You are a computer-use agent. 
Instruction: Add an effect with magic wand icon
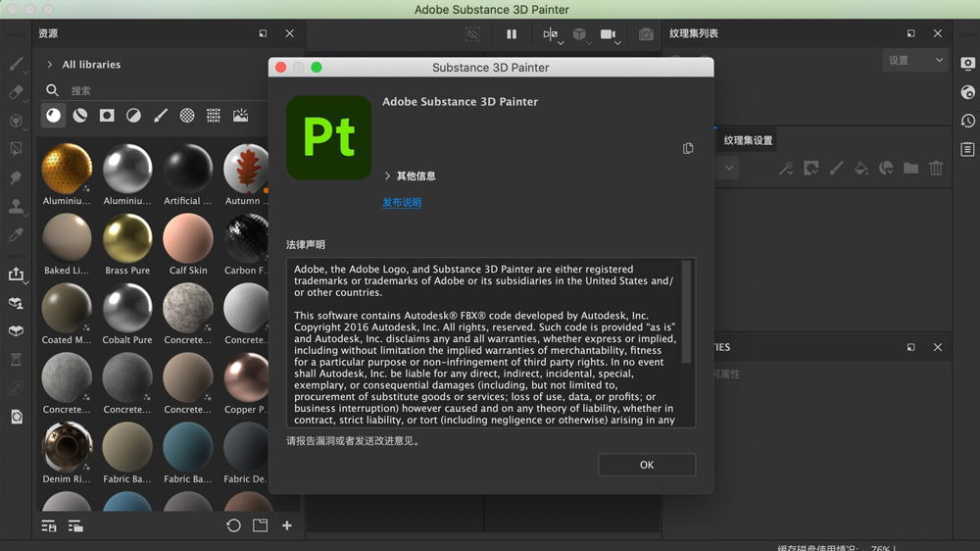[786, 168]
